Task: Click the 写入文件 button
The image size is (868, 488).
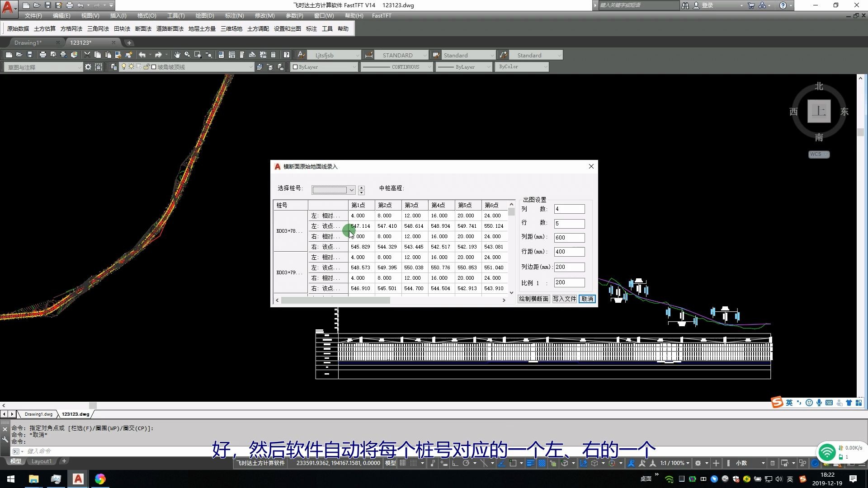Action: (x=564, y=299)
